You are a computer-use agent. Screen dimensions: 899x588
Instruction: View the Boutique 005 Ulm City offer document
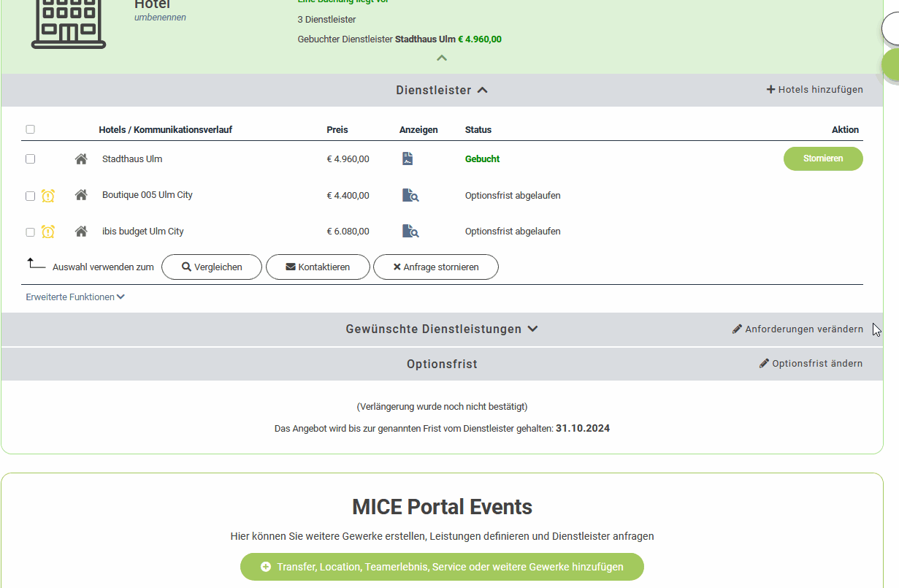[410, 195]
